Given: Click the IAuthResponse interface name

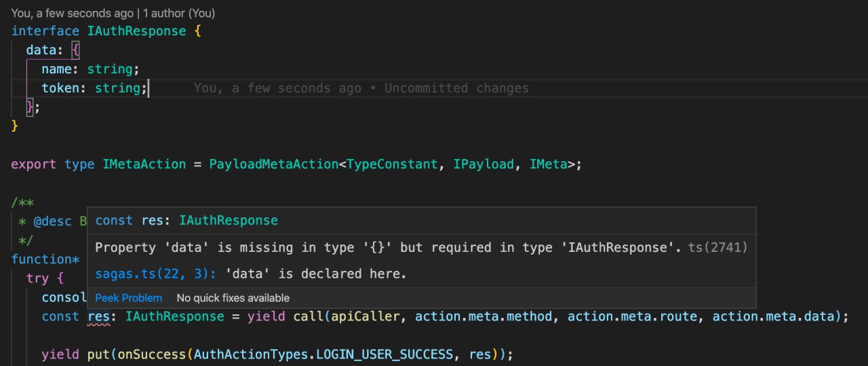Looking at the screenshot, I should coord(136,31).
